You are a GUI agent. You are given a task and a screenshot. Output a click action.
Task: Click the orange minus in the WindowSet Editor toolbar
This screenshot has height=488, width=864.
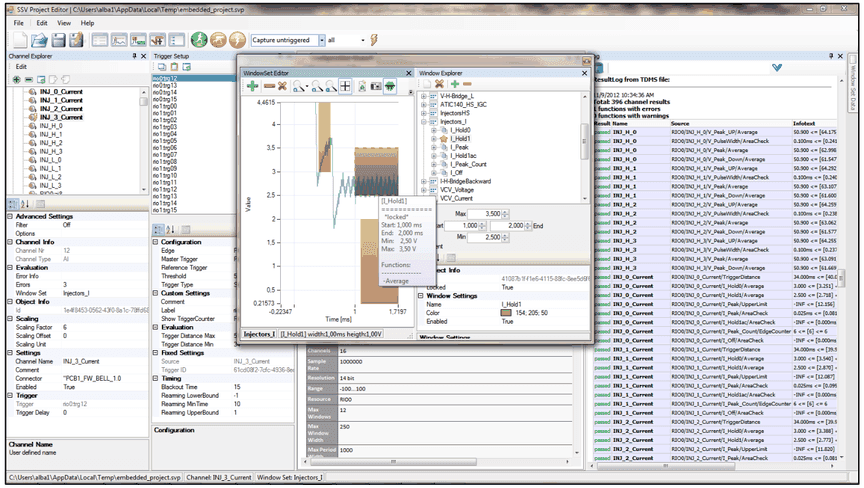269,86
